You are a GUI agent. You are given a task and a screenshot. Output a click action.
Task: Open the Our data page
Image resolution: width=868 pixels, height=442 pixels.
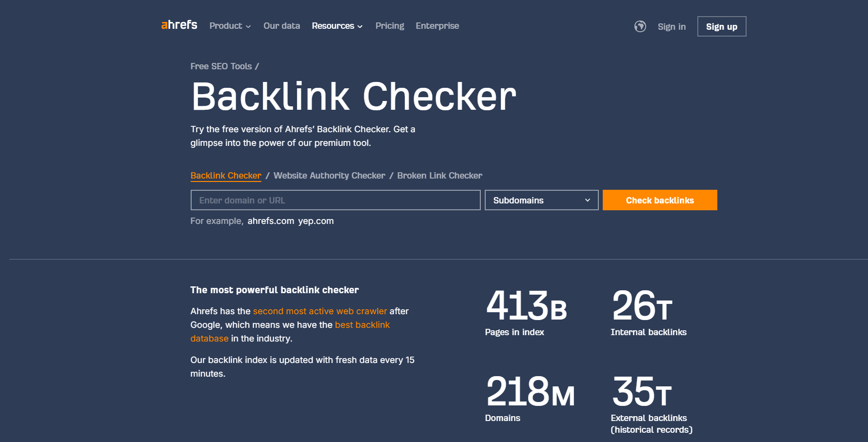[281, 26]
